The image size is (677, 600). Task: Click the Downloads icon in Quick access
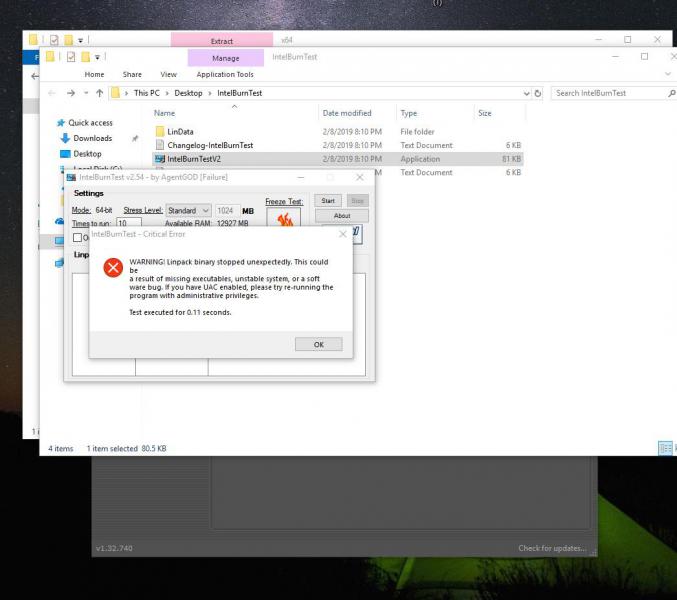coord(66,138)
